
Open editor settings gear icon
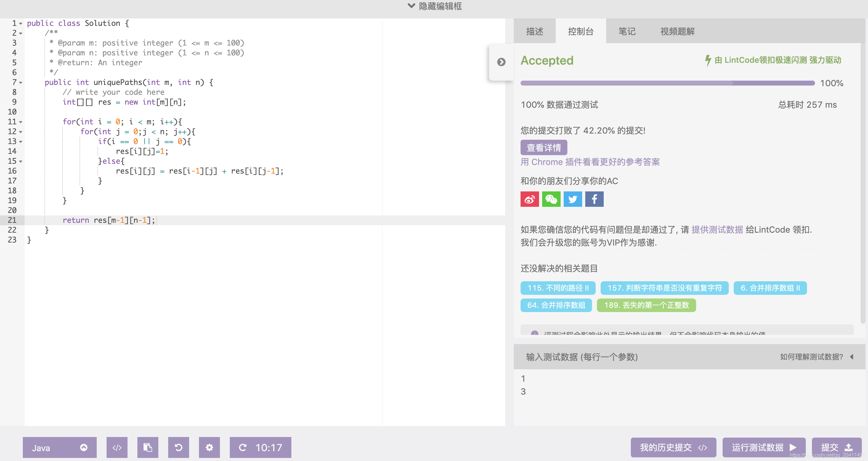point(209,447)
